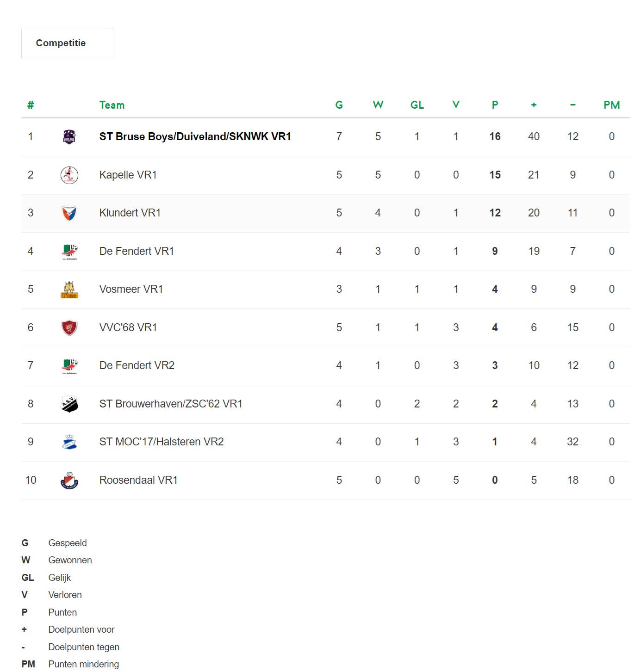Open ST Bruse Boys/Duiveland/SKNWK VR1 team

(195, 136)
